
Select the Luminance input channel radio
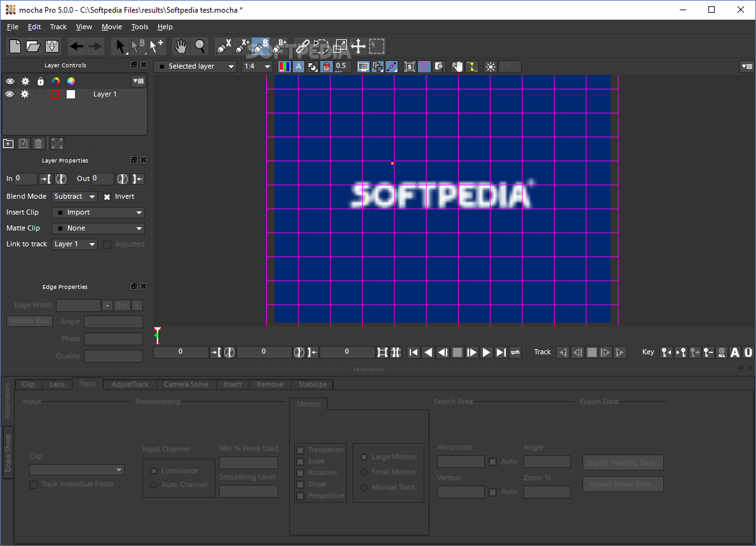pos(154,471)
